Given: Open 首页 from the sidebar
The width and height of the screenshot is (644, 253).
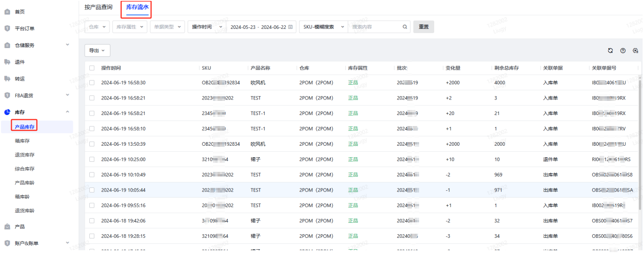Looking at the screenshot, I should (20, 12).
